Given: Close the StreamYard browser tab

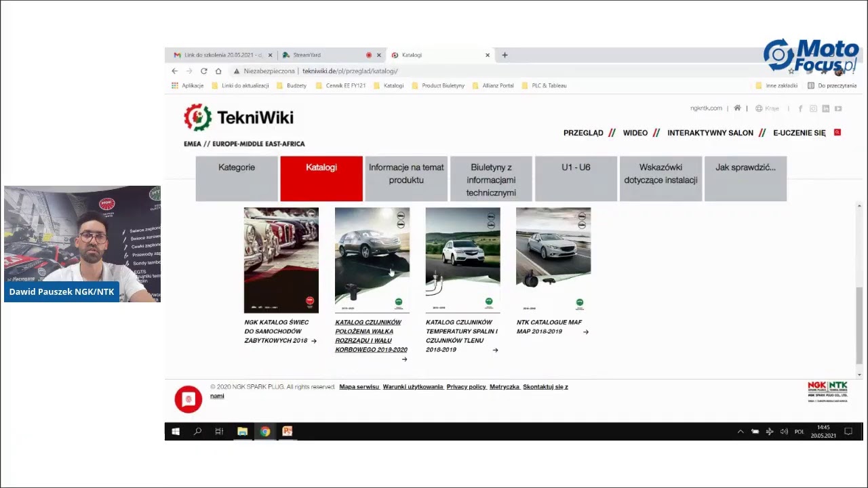Looking at the screenshot, I should point(378,55).
